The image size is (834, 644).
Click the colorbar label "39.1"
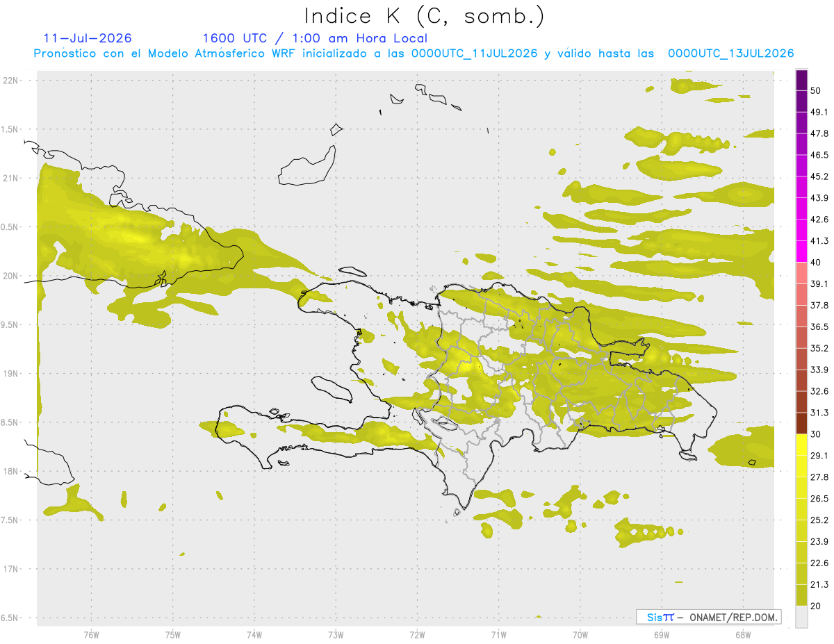[x=819, y=284]
